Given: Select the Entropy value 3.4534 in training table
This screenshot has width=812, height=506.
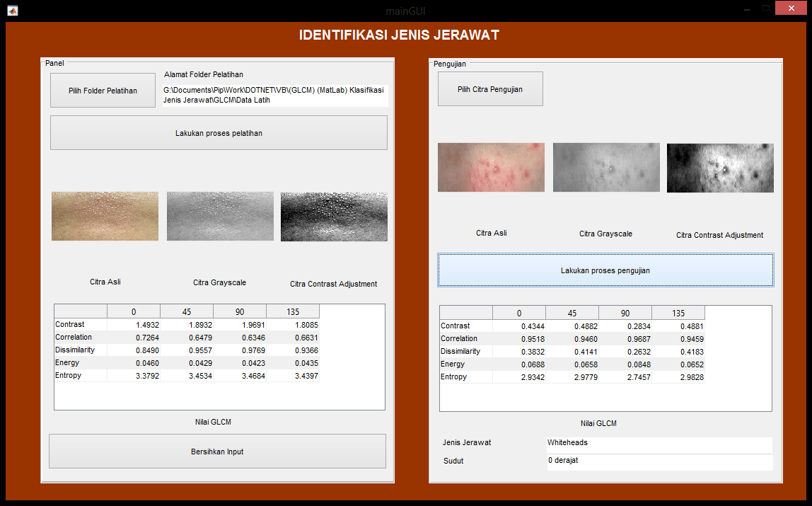Looking at the screenshot, I should coord(187,376).
